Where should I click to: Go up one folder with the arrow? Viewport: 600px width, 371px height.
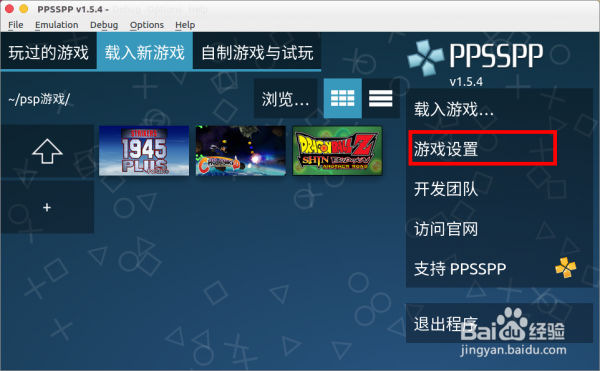[x=47, y=151]
